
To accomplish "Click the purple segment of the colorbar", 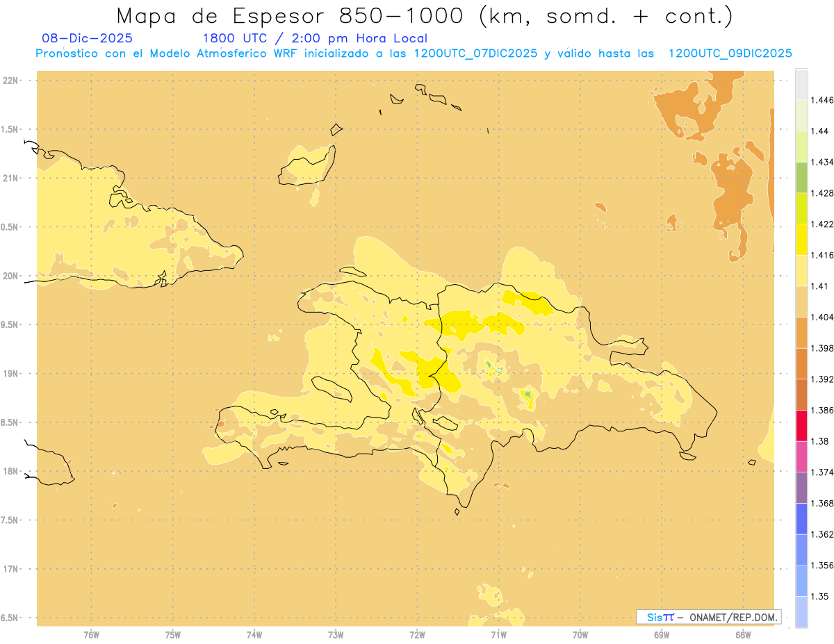I will point(801,487).
